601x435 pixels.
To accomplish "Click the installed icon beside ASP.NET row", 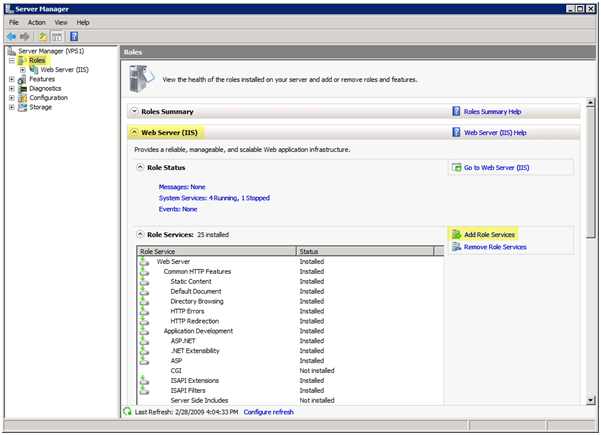I will (144, 341).
